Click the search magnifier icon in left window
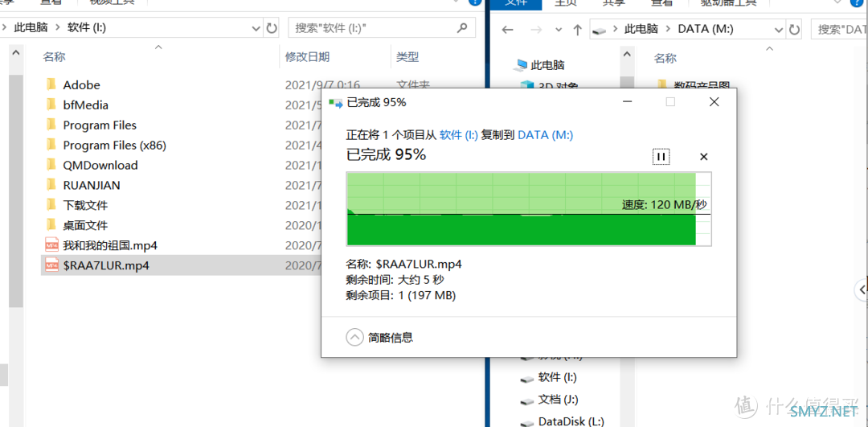 [462, 27]
